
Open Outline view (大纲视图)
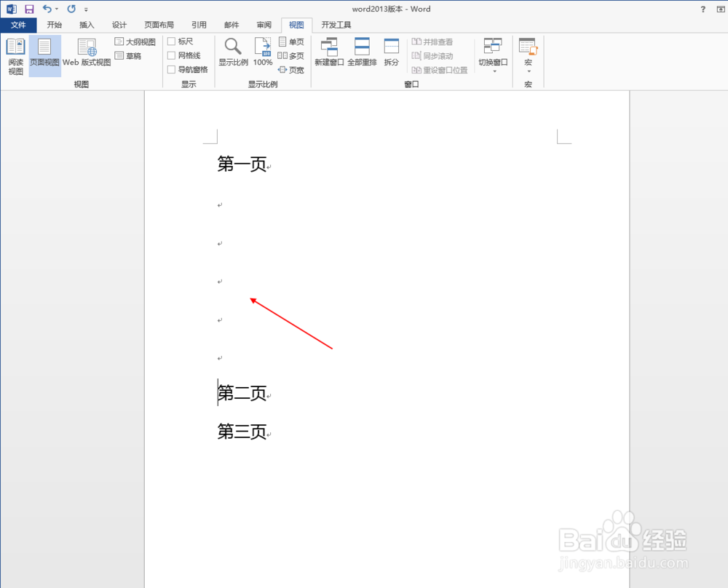[134, 41]
